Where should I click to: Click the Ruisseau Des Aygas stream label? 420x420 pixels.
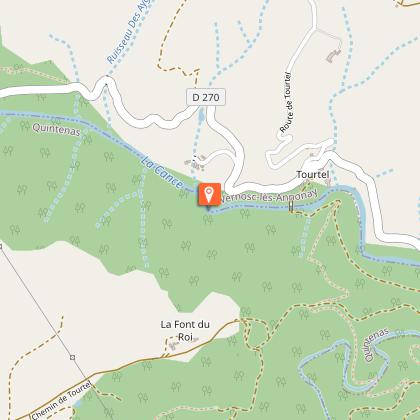tap(128, 32)
